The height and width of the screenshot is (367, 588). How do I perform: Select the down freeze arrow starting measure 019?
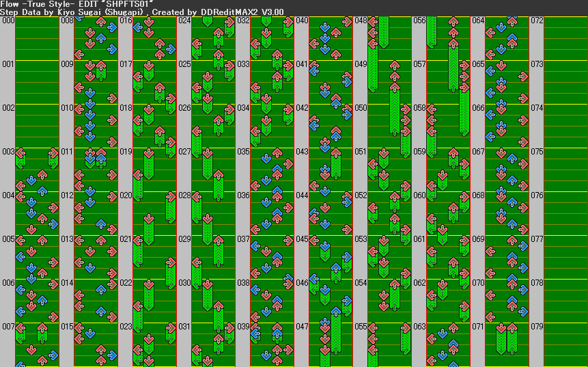click(149, 163)
